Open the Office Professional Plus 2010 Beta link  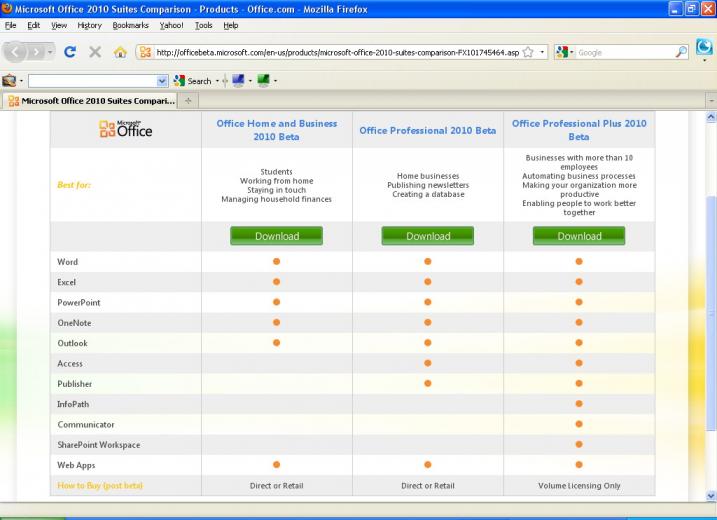579,130
